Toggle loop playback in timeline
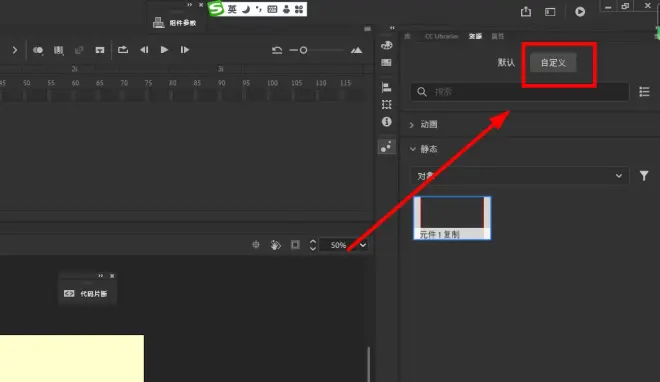Viewport: 660px width, 382px height. point(123,50)
